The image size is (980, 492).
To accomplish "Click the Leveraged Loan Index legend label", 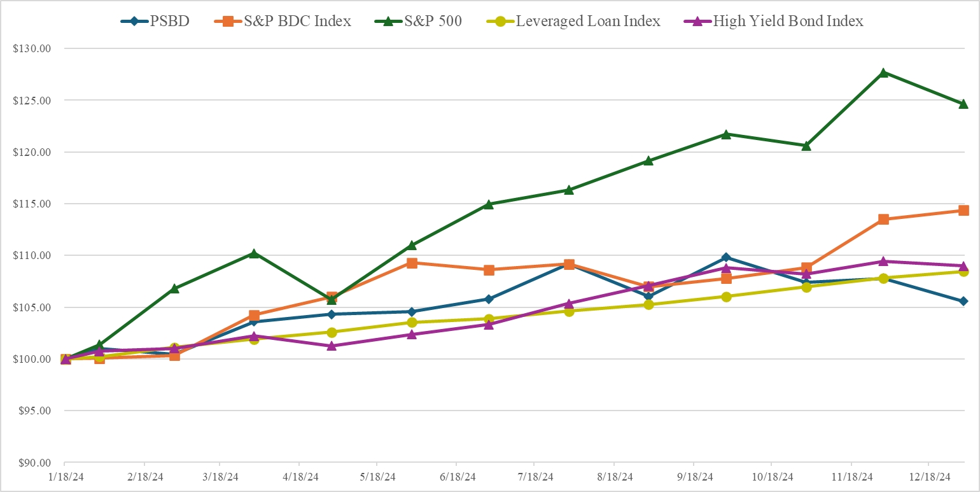I will click(x=588, y=21).
